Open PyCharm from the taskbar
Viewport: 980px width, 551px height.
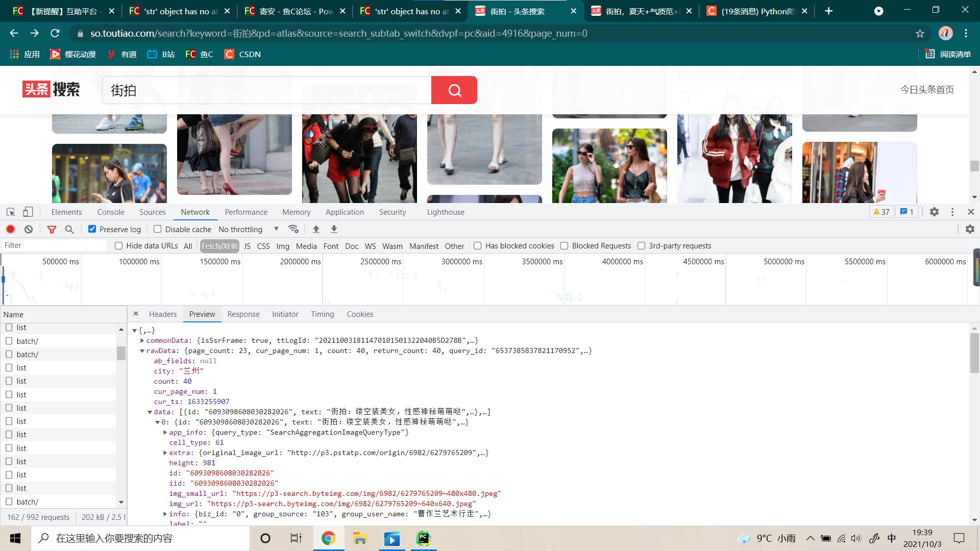point(424,538)
